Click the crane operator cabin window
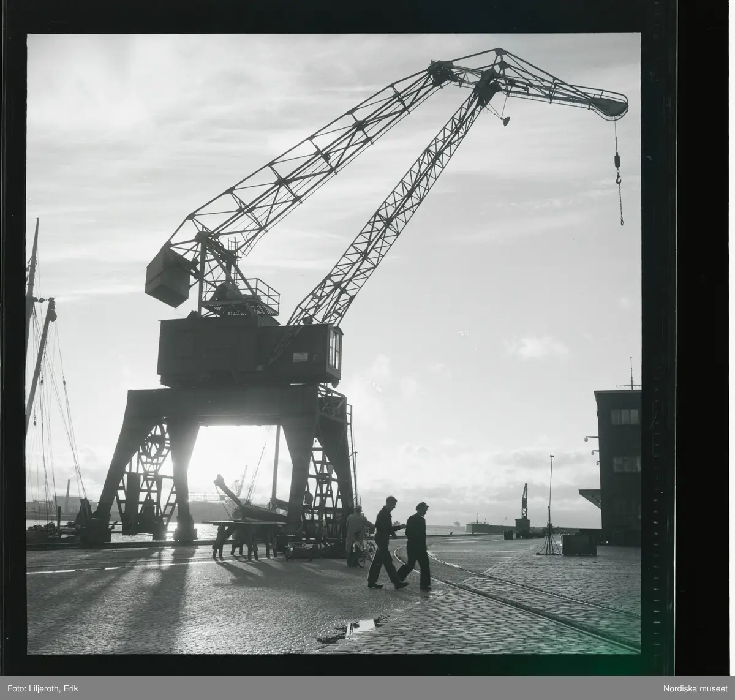The height and width of the screenshot is (700, 735). (x=334, y=348)
